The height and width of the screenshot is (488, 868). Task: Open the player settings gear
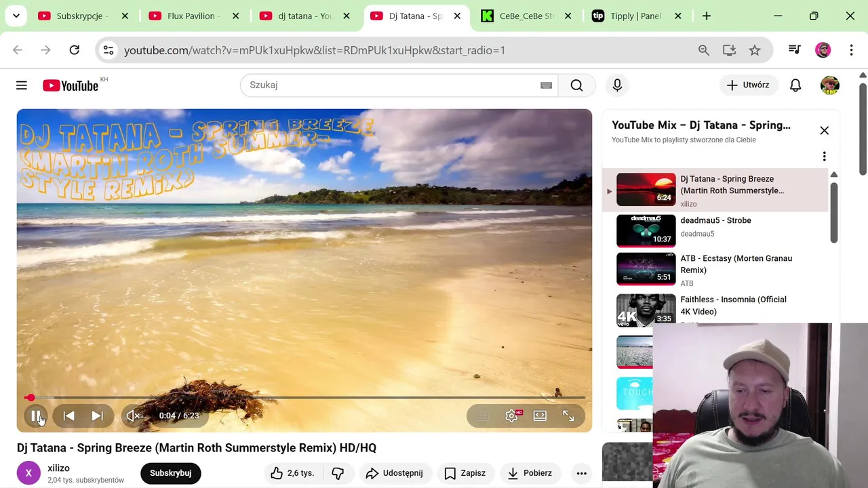[512, 415]
